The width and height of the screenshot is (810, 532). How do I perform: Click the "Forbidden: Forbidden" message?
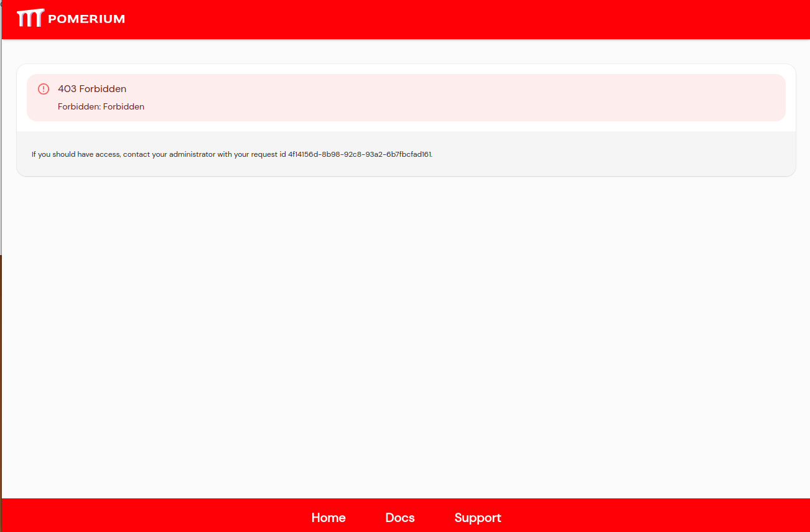(x=101, y=106)
